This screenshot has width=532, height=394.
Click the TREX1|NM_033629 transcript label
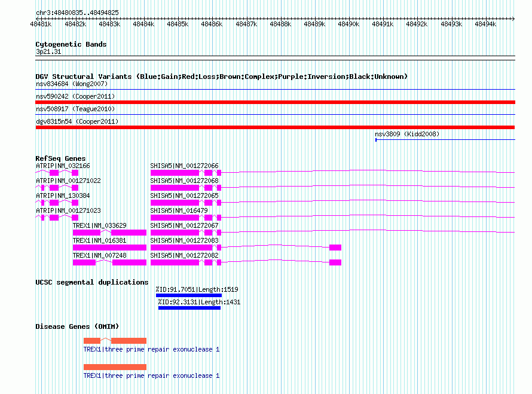[99, 225]
